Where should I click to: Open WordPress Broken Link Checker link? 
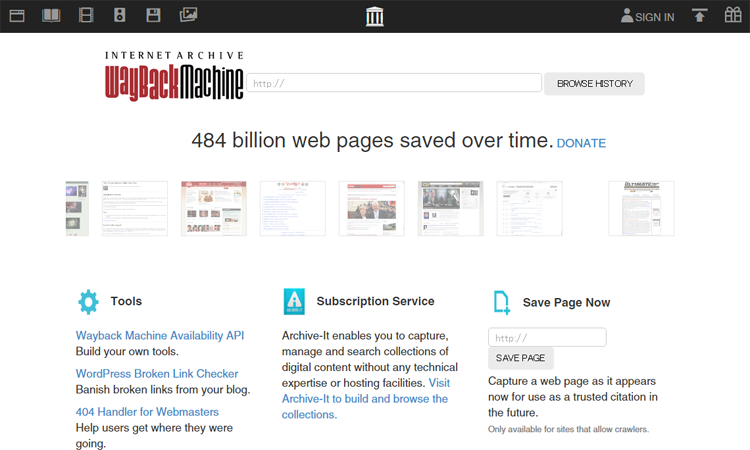(157, 373)
